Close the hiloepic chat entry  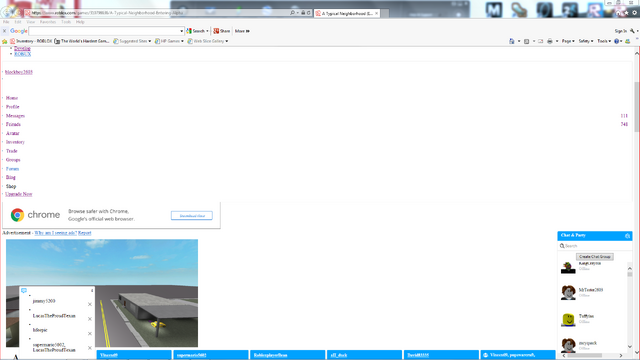point(90,334)
